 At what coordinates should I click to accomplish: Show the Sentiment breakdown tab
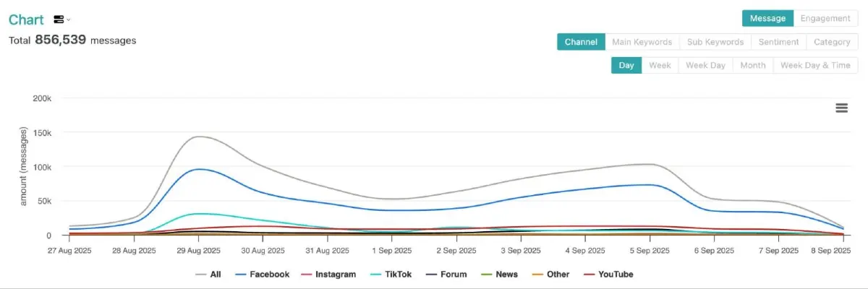click(x=778, y=42)
